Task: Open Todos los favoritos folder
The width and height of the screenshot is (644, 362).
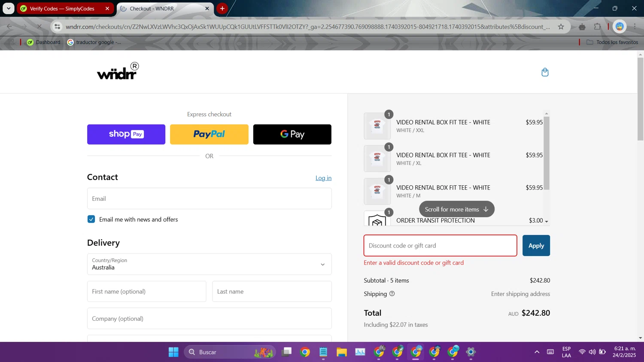Action: (612, 42)
